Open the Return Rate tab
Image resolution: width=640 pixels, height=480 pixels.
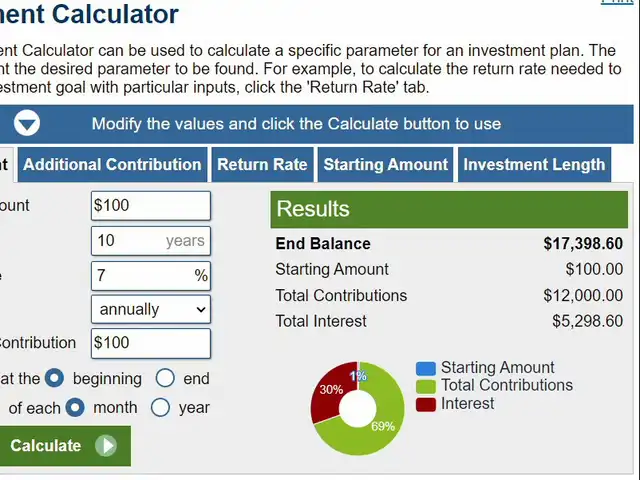[262, 164]
